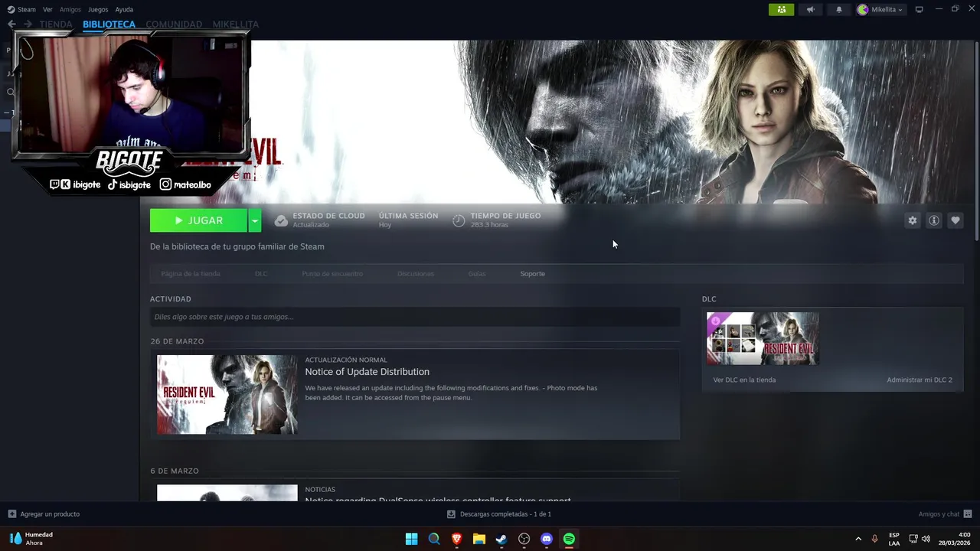Click the play time clock icon
Viewport: 980px width, 551px height.
point(459,220)
